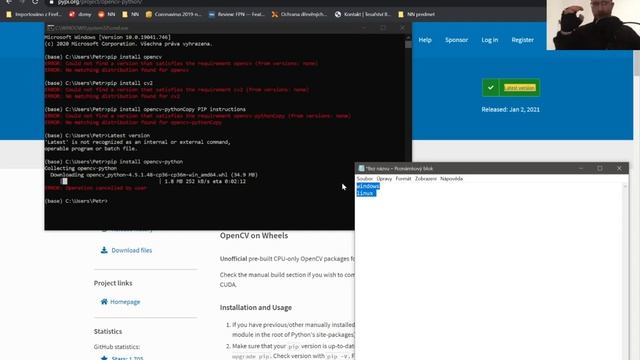Click the cmd.exe title bar icon
Image resolution: width=640 pixels, height=360 pixels.
[x=51, y=28]
